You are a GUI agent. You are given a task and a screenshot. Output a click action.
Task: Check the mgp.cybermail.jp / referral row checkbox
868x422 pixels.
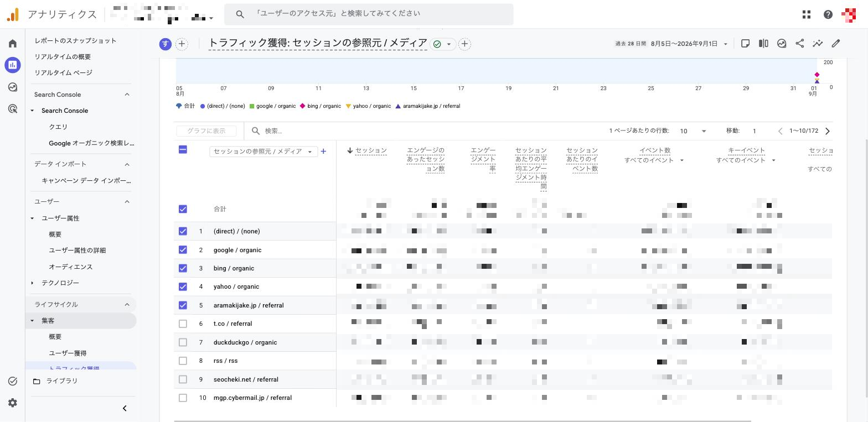click(x=183, y=398)
